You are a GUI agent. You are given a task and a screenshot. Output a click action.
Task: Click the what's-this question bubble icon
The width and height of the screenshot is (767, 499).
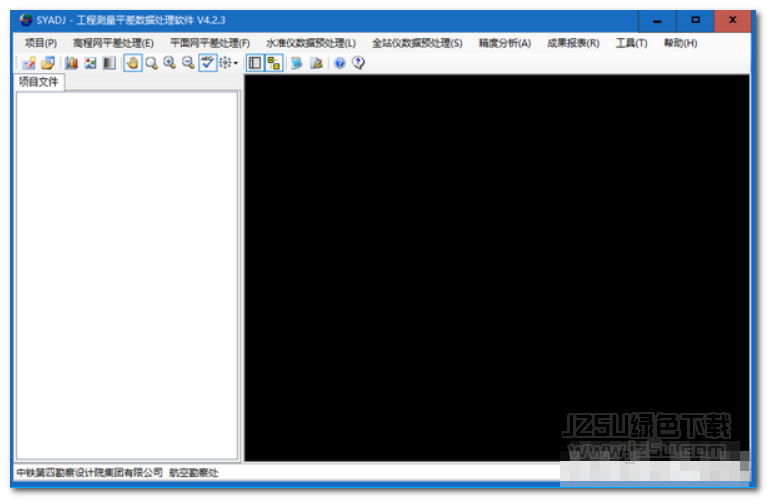359,63
